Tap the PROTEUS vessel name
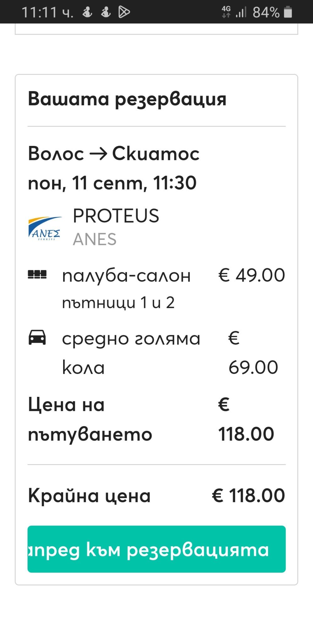Screen dimensions: 313x644 pos(116,216)
